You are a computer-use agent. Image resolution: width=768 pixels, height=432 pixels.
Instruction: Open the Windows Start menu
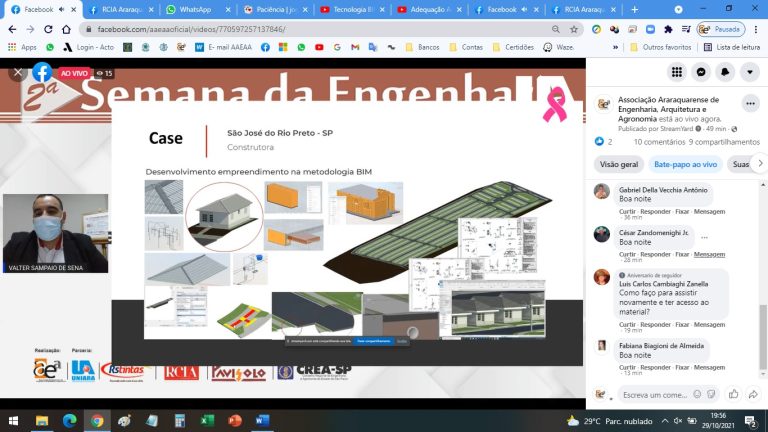coord(14,421)
